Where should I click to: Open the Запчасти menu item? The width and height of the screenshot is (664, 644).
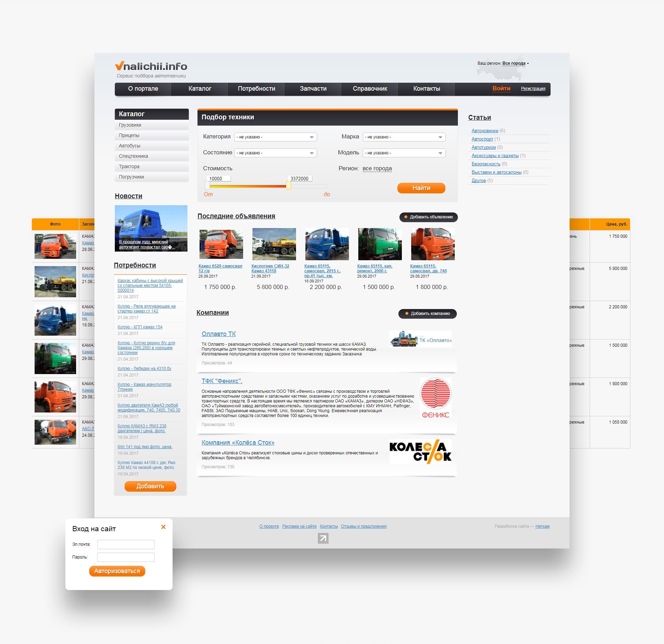coord(313,89)
